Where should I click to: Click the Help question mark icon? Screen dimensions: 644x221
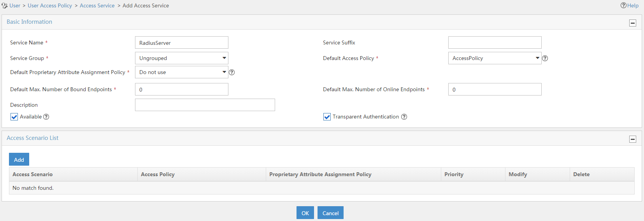point(623,5)
